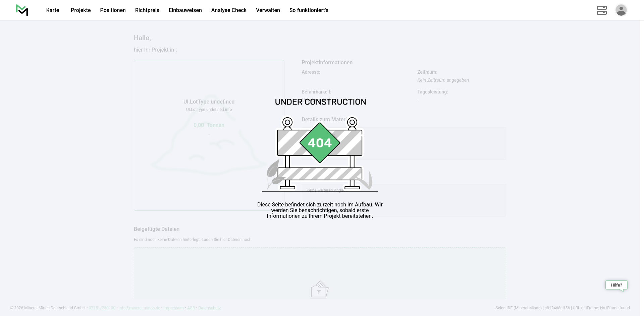The height and width of the screenshot is (316, 644).
Task: Click the Mineral Minds logo
Action: [x=22, y=10]
